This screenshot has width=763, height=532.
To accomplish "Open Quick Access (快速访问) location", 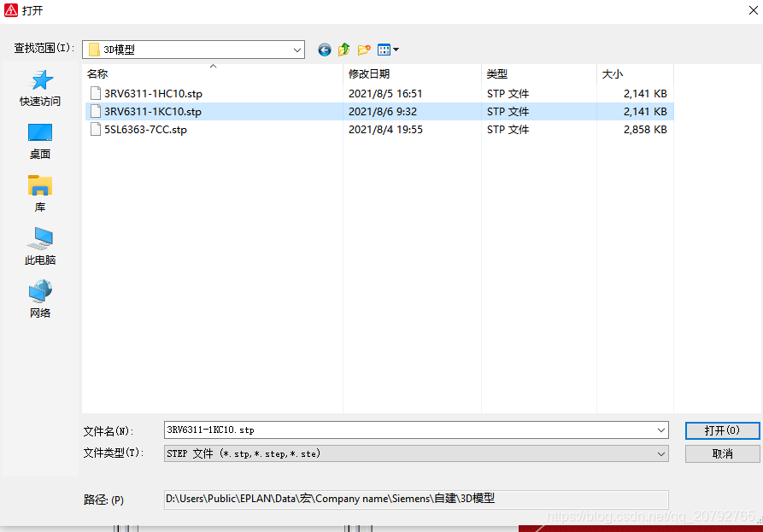I will (x=40, y=89).
